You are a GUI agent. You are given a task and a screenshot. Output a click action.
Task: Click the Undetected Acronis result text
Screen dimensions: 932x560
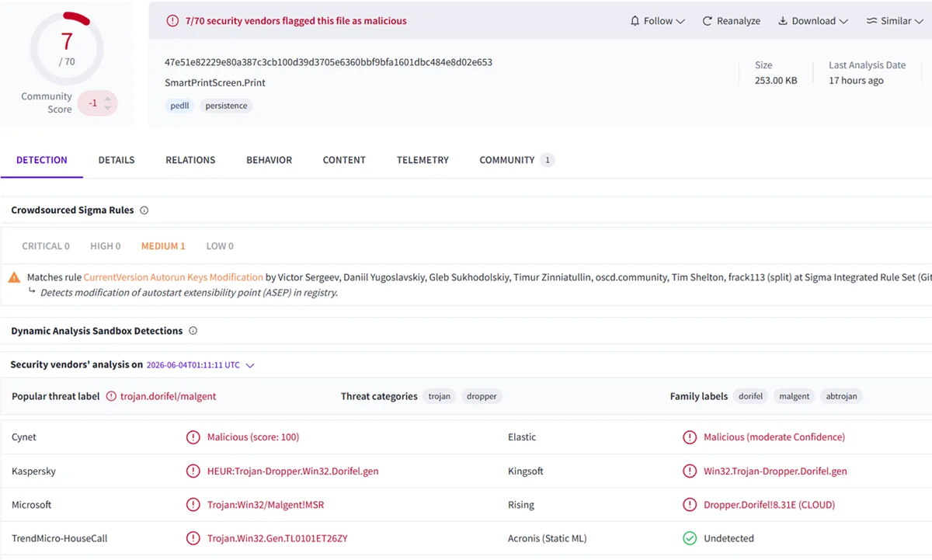click(729, 538)
